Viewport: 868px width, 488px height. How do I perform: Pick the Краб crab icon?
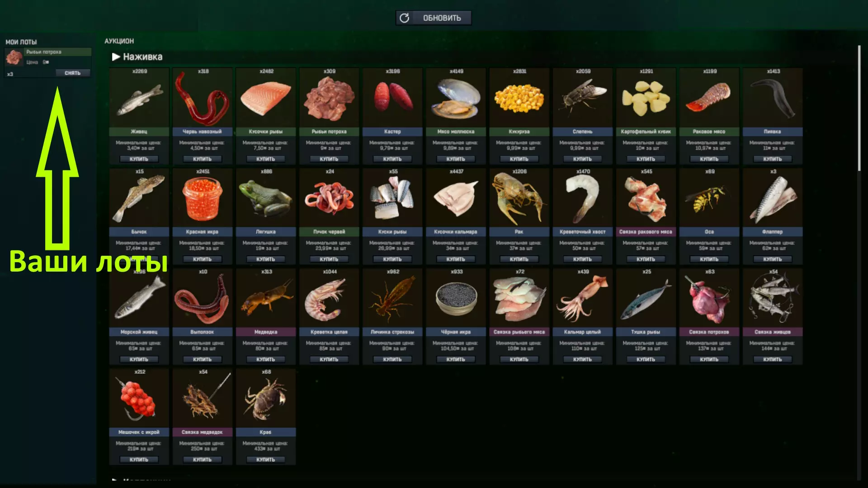tap(266, 399)
